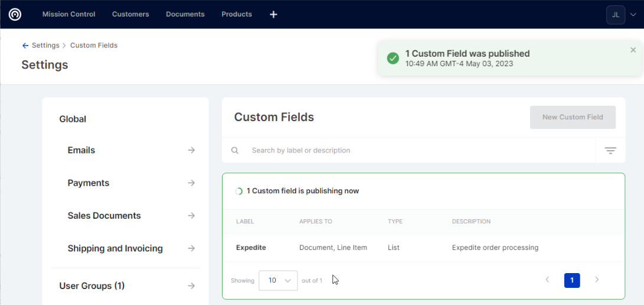This screenshot has width=644, height=305.
Task: Click the back arrow before Settings breadcrumb
Action: pyautogui.click(x=25, y=46)
